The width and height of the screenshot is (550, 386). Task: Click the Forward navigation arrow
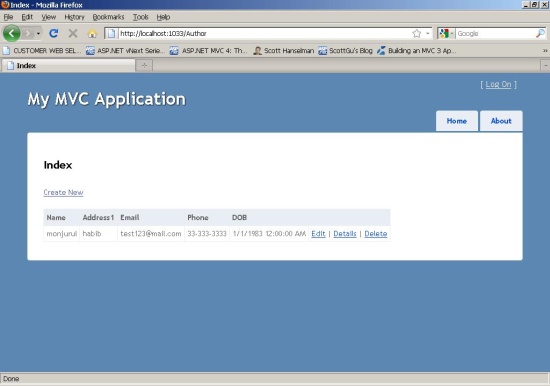click(28, 34)
